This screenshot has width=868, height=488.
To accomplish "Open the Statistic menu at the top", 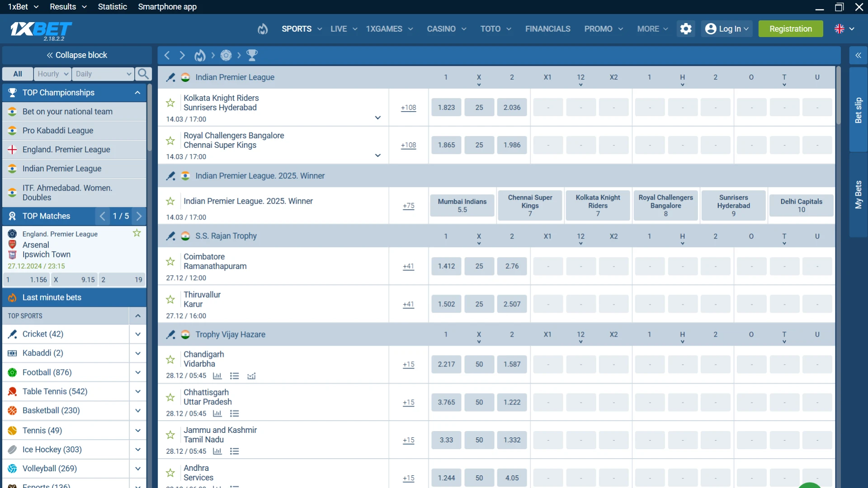I will (x=112, y=6).
